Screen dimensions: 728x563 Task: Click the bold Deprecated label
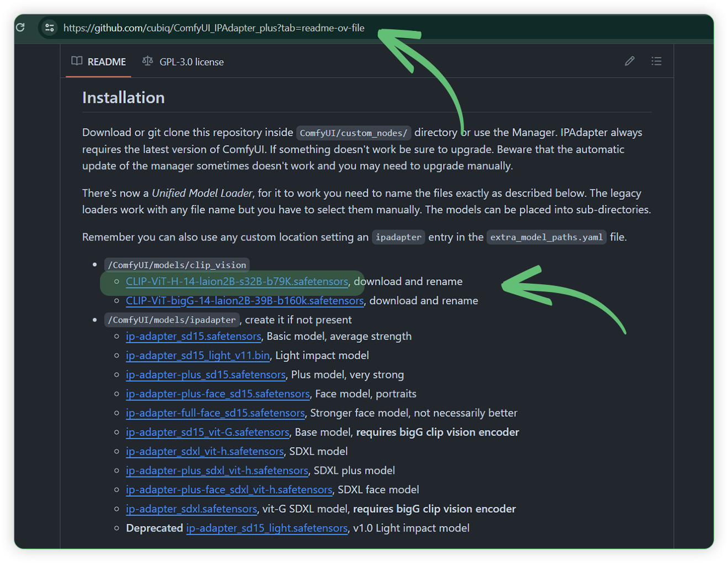[155, 528]
